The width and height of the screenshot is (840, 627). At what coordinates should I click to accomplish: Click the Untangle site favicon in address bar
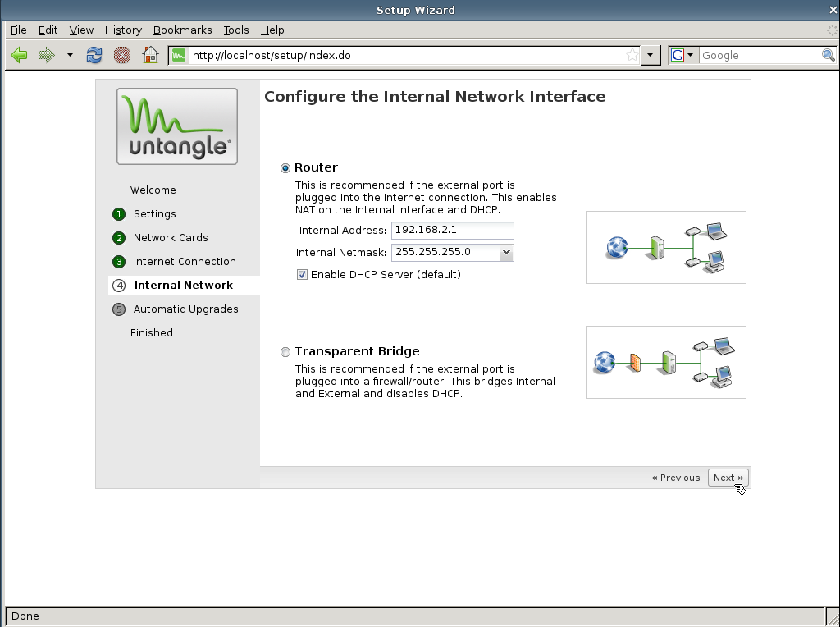[x=179, y=55]
